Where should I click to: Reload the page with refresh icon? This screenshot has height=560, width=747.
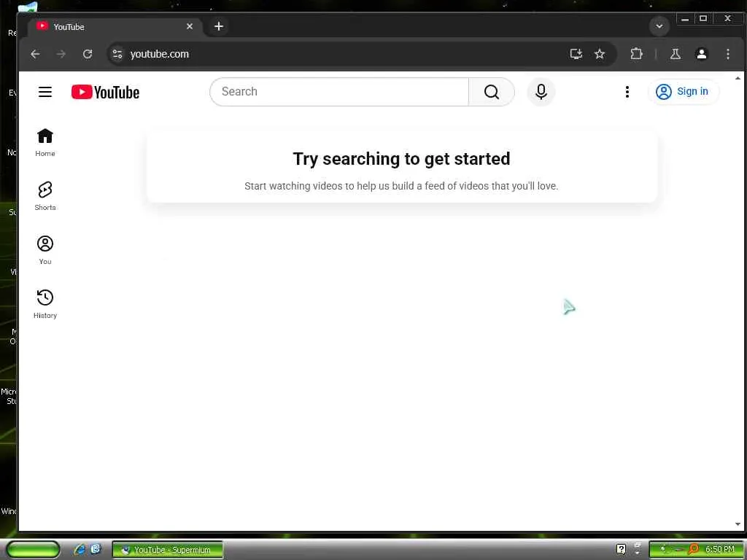click(88, 54)
